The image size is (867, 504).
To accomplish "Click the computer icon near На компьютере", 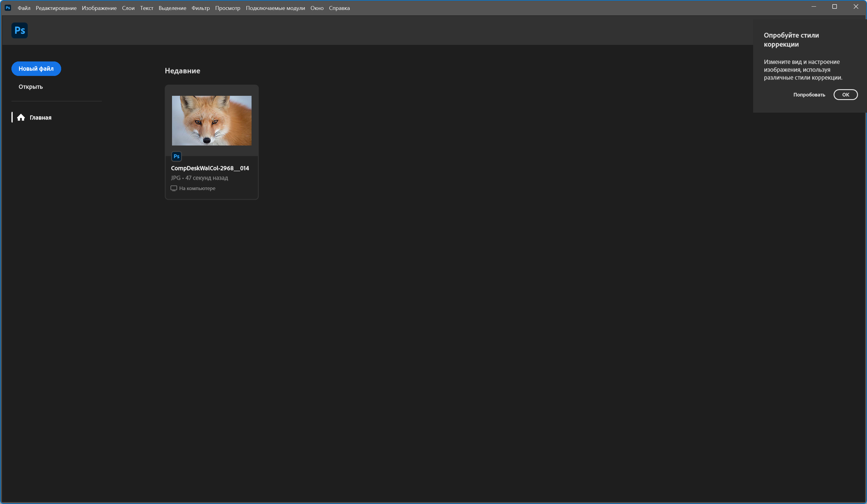I will [x=174, y=188].
